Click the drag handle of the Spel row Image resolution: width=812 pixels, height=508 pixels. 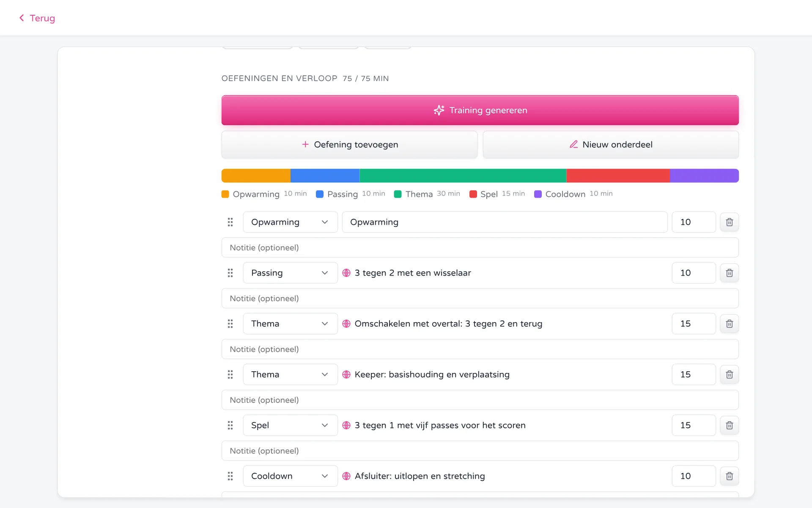click(230, 425)
